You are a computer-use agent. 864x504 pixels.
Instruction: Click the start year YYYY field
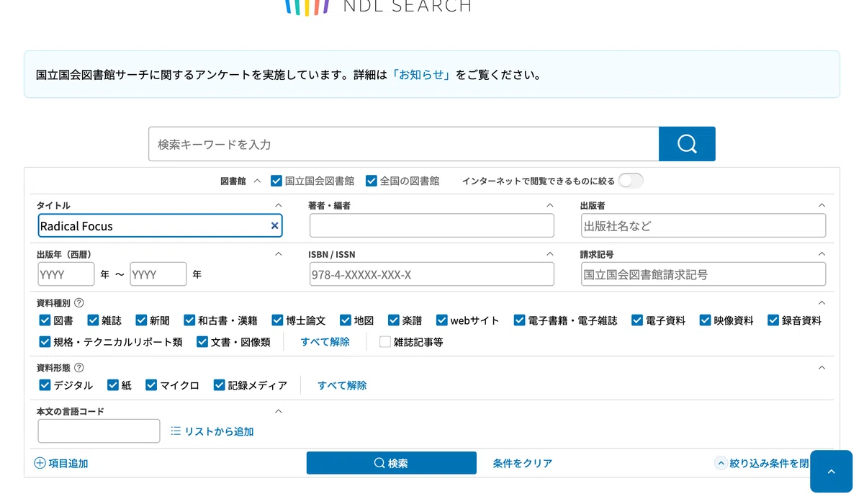[66, 274]
